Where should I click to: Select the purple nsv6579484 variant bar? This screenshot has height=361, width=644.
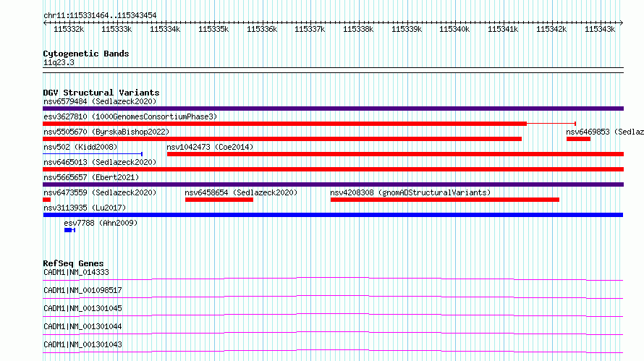click(x=333, y=109)
